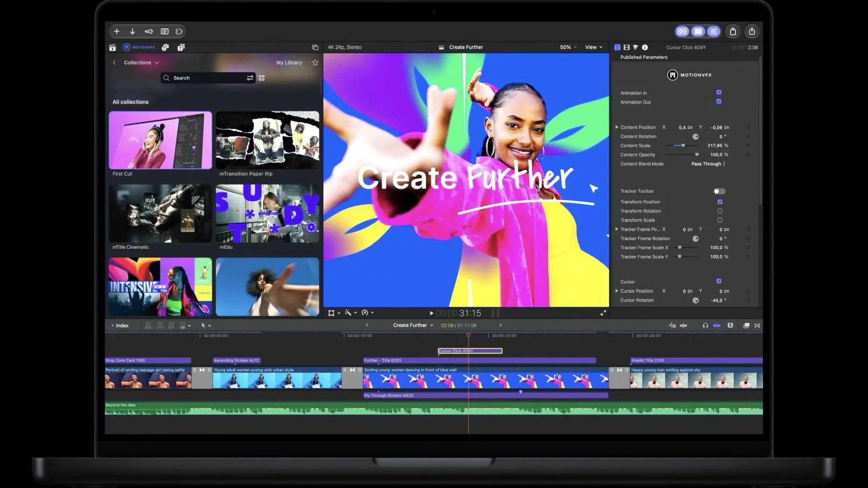Uncheck the Animation In checkbox
The height and width of the screenshot is (488, 868).
click(x=719, y=92)
